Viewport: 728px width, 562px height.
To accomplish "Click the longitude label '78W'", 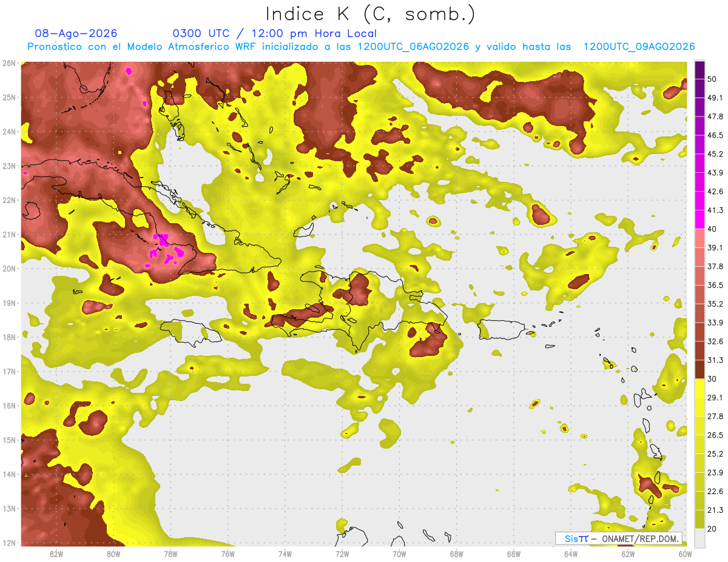I will pos(170,554).
